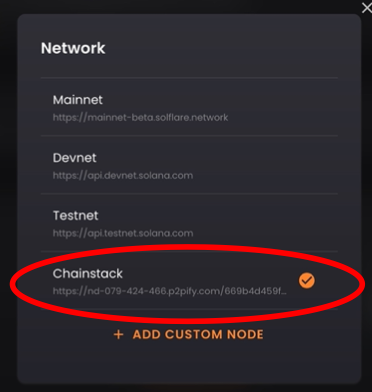Click the Network heading text

[x=73, y=48]
